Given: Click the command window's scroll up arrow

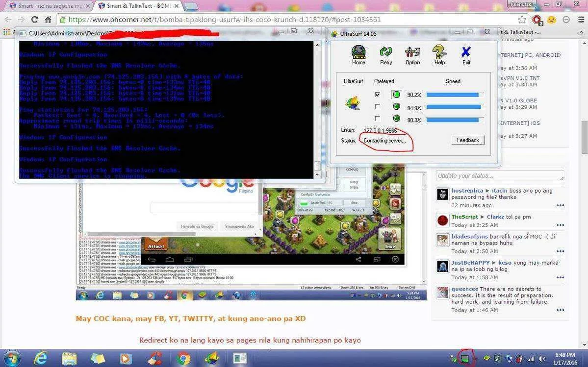Looking at the screenshot, I should (317, 45).
